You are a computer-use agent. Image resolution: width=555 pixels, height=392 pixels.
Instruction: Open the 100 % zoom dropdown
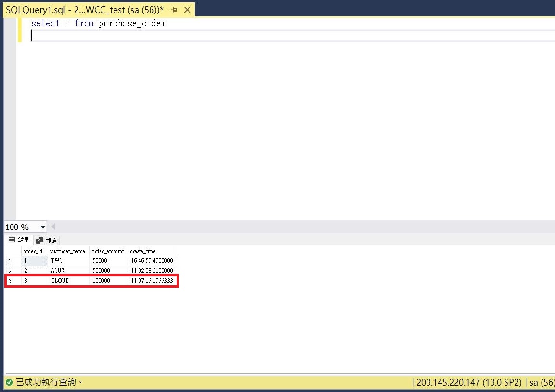pos(43,227)
